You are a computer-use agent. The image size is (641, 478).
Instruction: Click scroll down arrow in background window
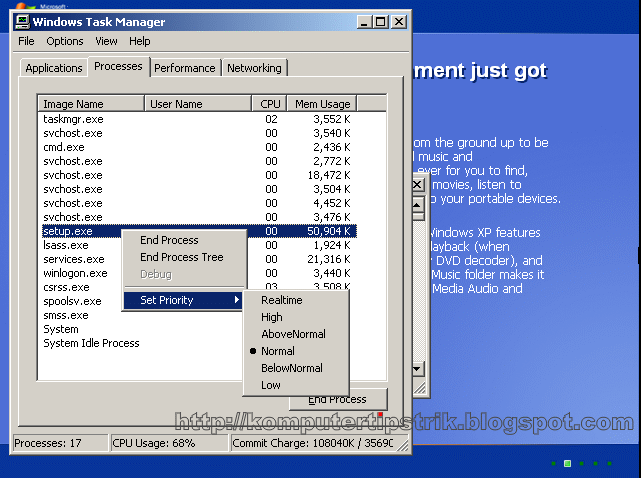417,369
